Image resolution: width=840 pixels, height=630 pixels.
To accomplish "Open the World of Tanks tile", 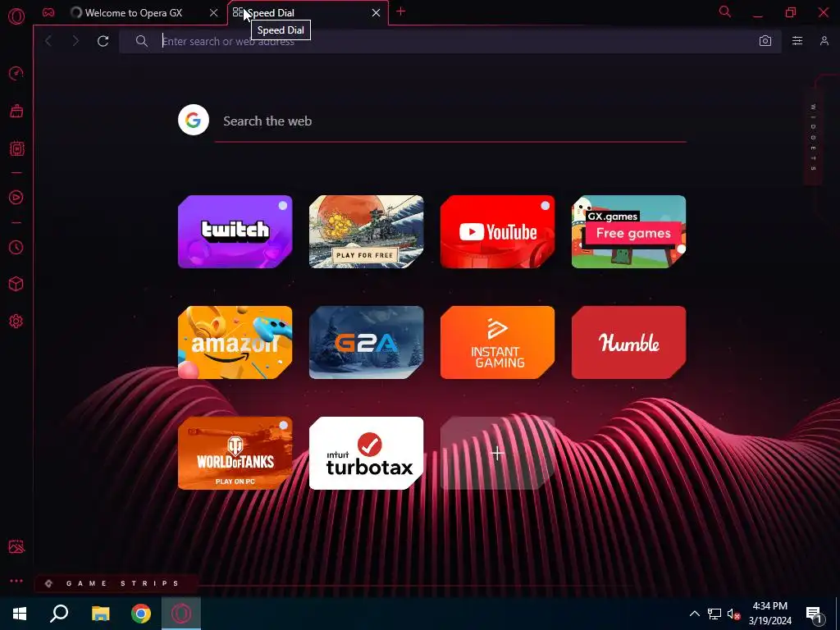I will point(235,453).
